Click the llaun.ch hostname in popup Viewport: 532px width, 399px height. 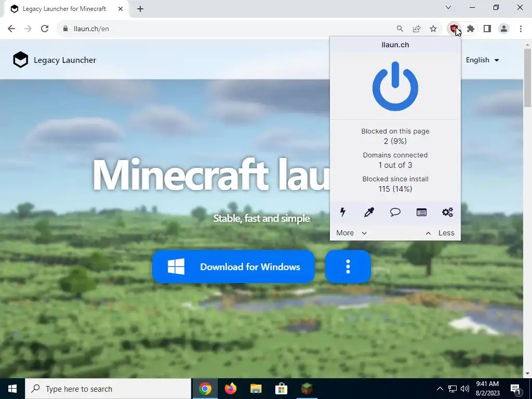click(x=395, y=45)
